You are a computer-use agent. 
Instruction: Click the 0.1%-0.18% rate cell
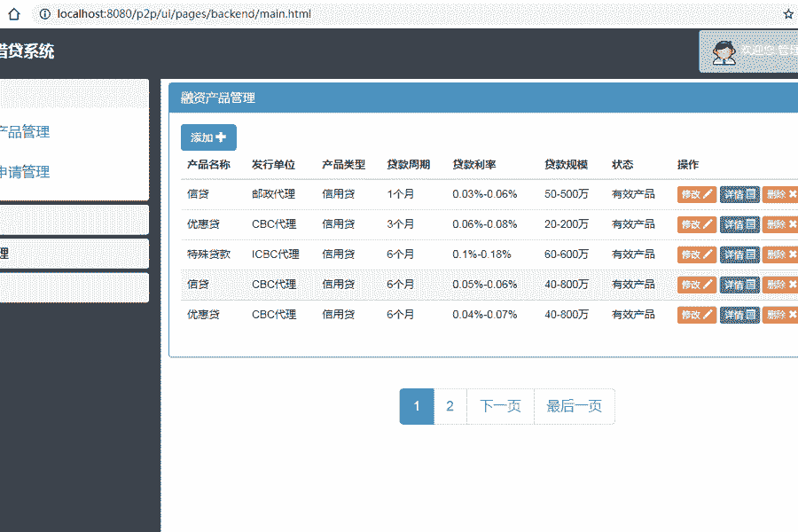pos(481,254)
